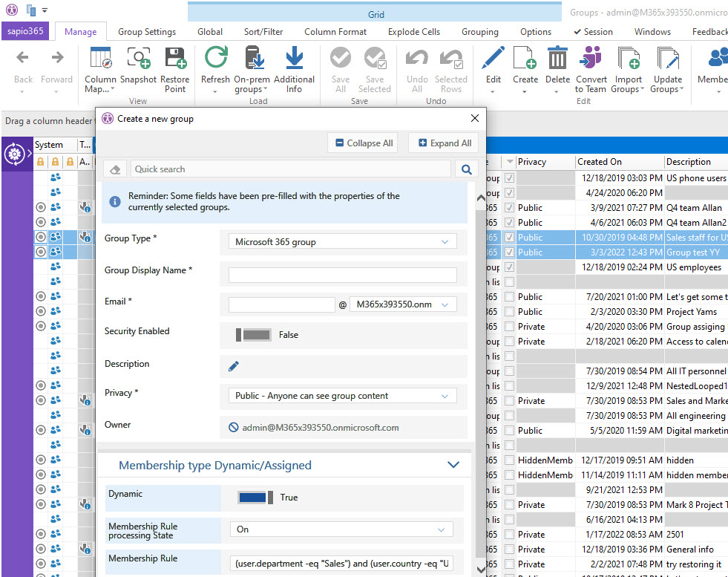Click the dialog's vertical scrollbar
The height and width of the screenshot is (577, 728).
(479, 371)
